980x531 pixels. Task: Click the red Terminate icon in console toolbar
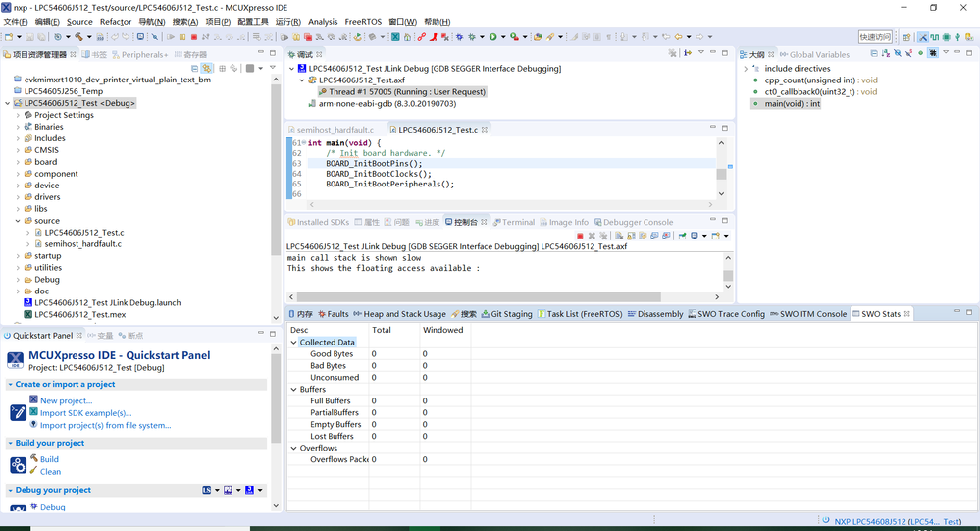click(x=580, y=236)
